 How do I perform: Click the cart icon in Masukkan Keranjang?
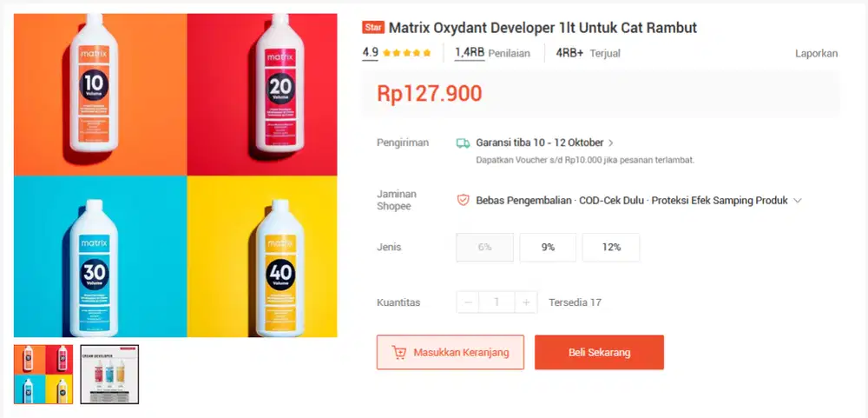click(x=398, y=353)
